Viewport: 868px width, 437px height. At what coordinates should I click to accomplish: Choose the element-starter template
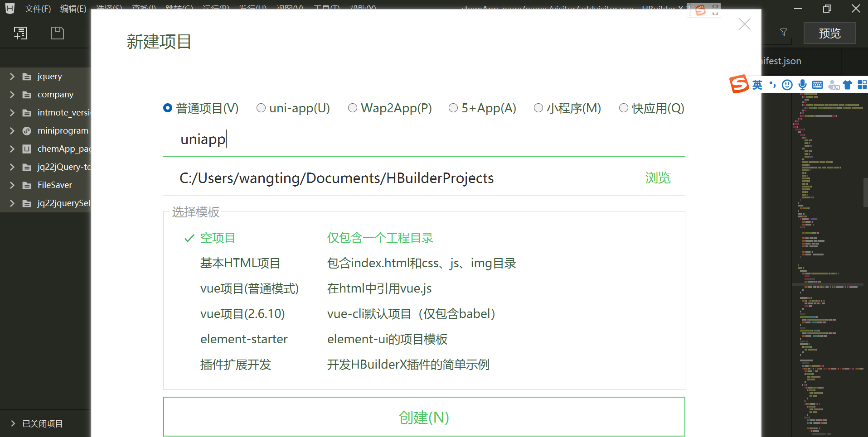(x=244, y=340)
